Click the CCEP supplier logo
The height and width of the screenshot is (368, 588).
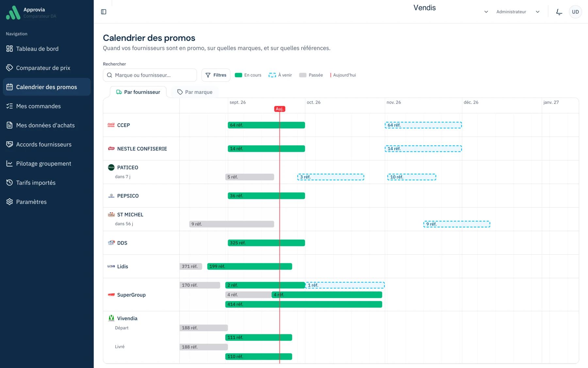coord(111,125)
